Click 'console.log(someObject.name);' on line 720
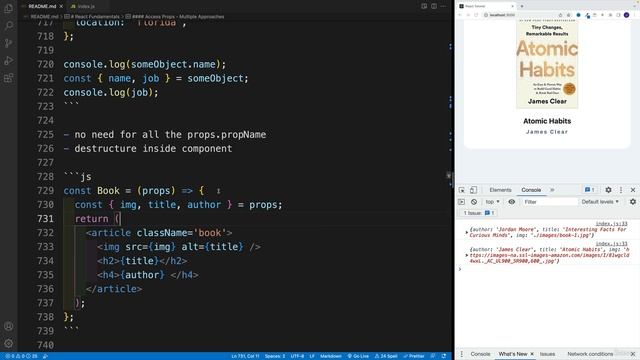640x360 pixels. point(144,64)
